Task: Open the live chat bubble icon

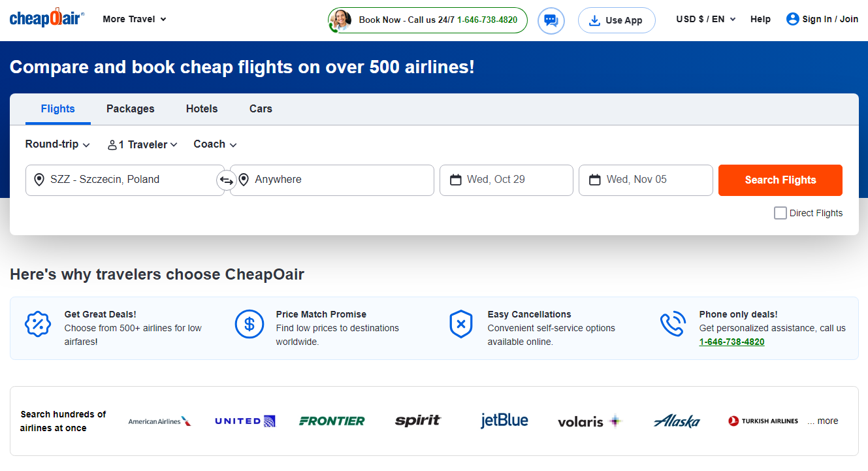Action: tap(551, 20)
